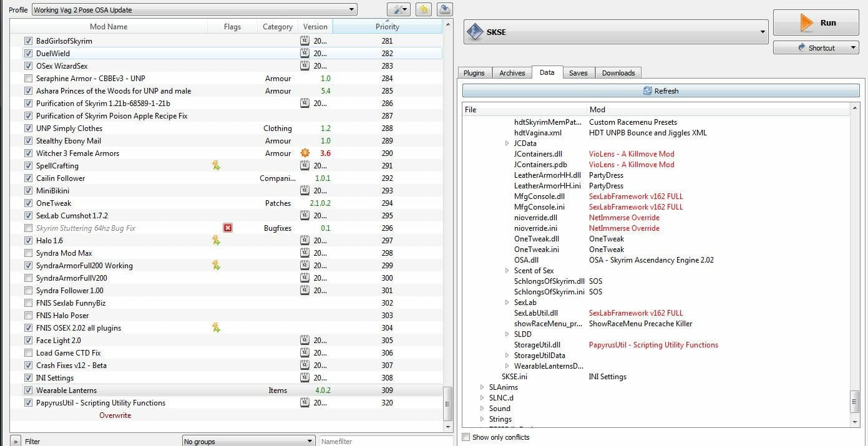This screenshot has width=868, height=446.
Task: Expand the JCData folder
Action: coord(507,143)
